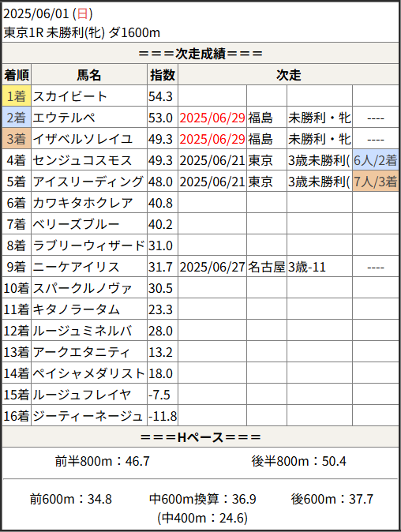Viewport: 401px width, 532px height.
Task: Click the 3歳-11 race name cell
Action: pyautogui.click(x=320, y=267)
